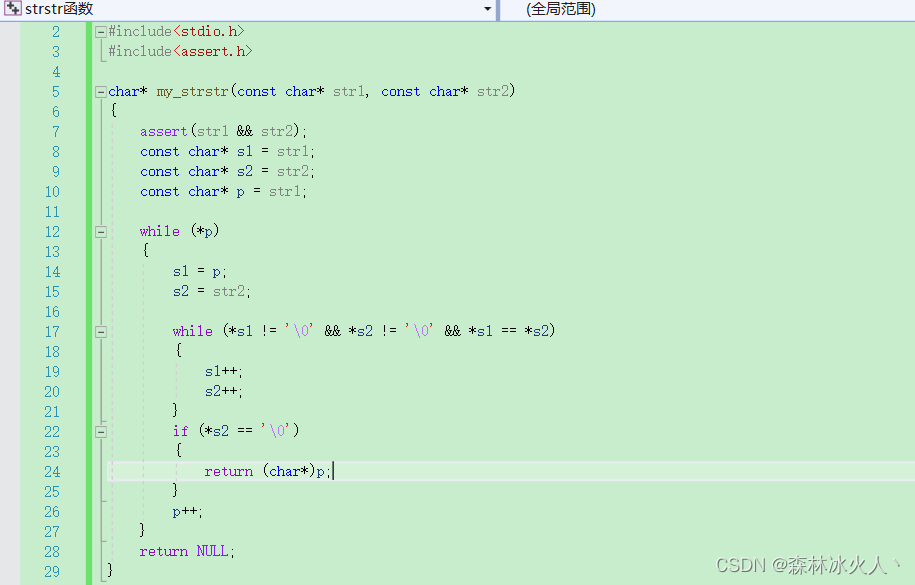Image resolution: width=915 pixels, height=585 pixels.
Task: Collapse the inner while loop at line 17
Action: [101, 331]
